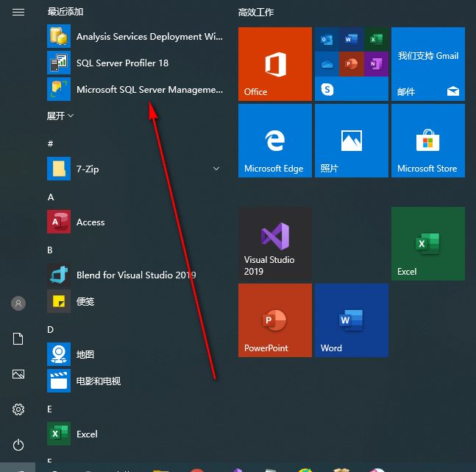Viewport: 476px width, 472px height.
Task: Click OneNote icon in Office apps tile
Action: (x=376, y=64)
